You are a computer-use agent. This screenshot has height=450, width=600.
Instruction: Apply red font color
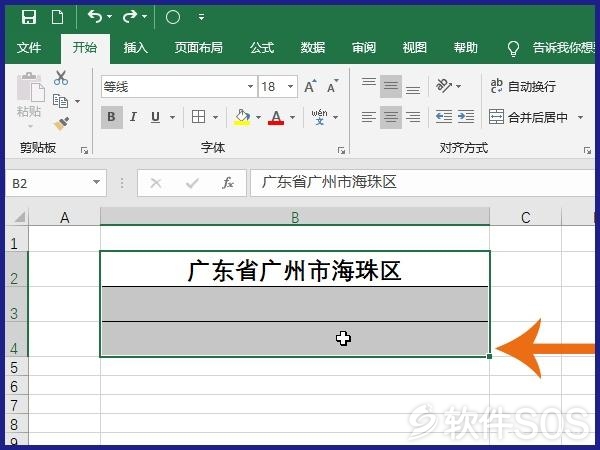point(276,117)
